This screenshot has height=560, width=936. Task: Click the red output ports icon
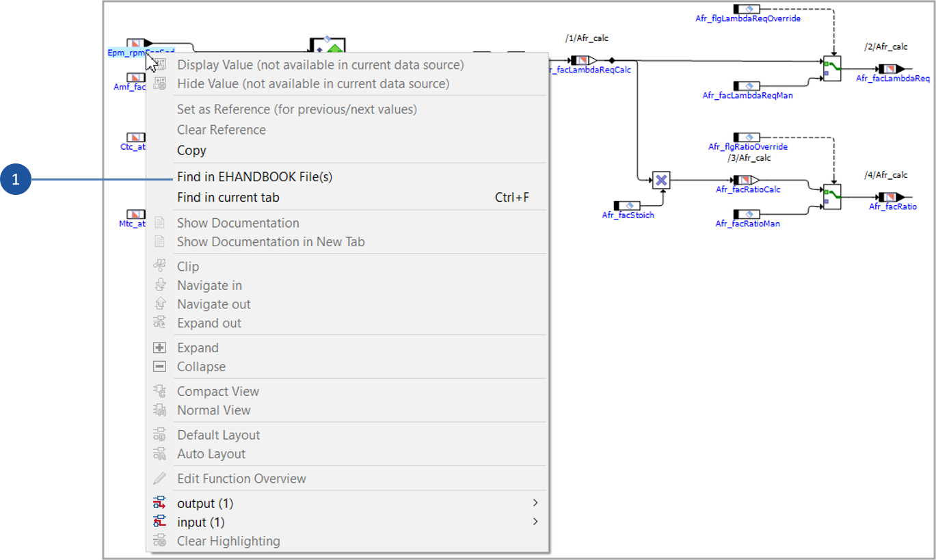tap(160, 503)
